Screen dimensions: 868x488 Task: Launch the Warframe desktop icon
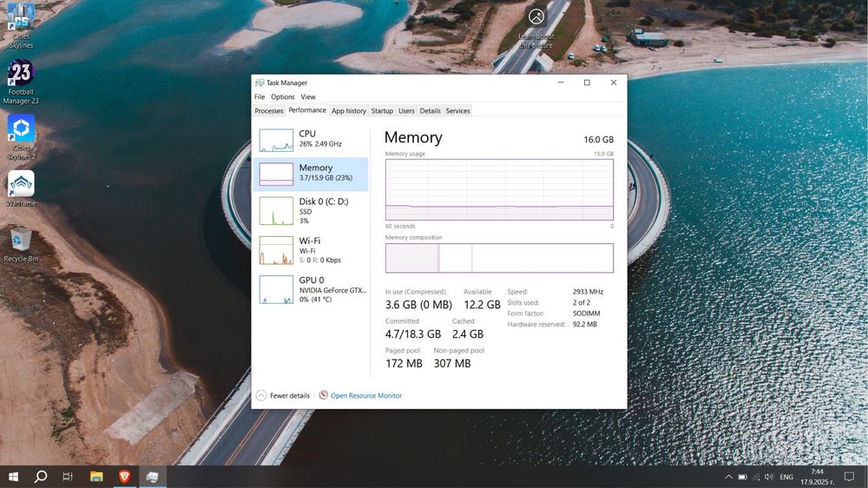[x=21, y=188]
